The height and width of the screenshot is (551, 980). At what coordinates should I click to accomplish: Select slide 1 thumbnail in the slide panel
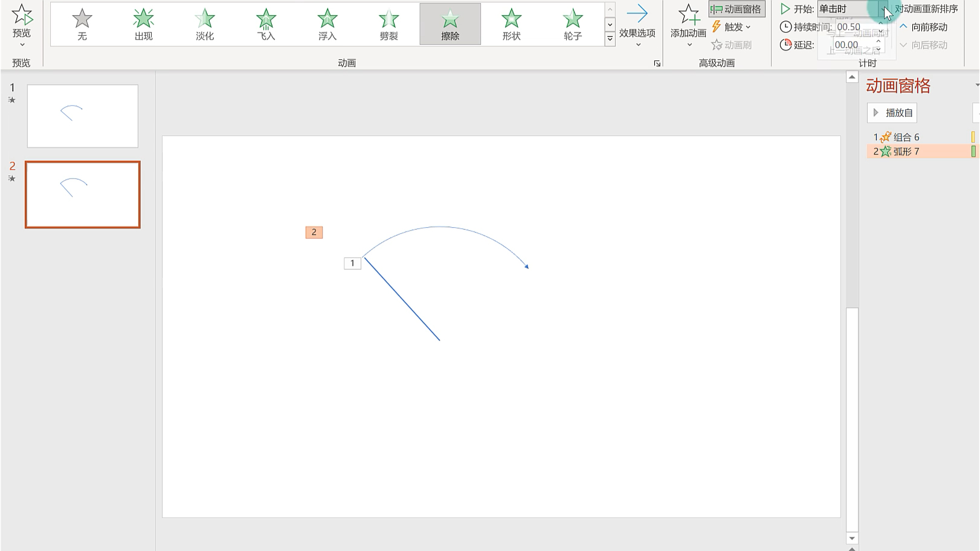click(82, 116)
